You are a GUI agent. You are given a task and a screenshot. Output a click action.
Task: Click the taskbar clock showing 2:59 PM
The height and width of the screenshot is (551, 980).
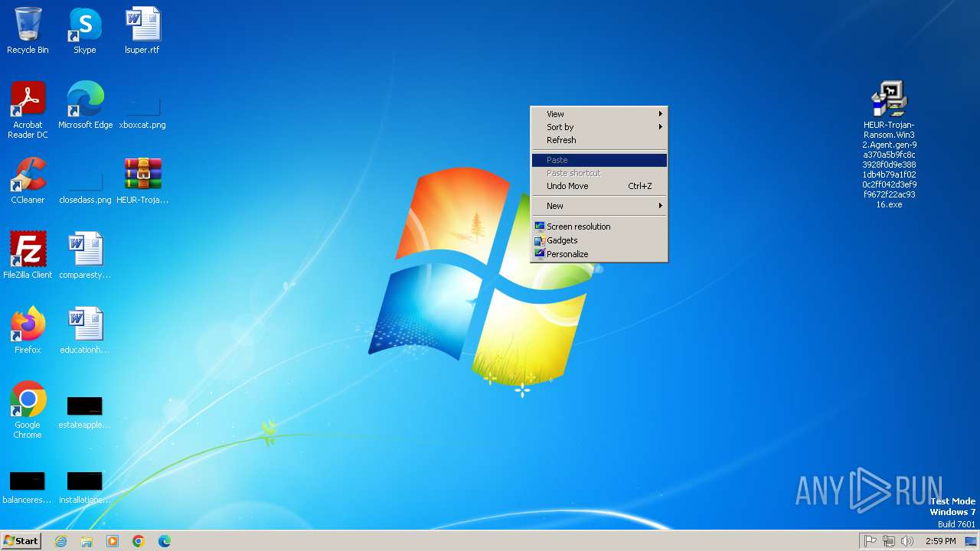pos(940,541)
